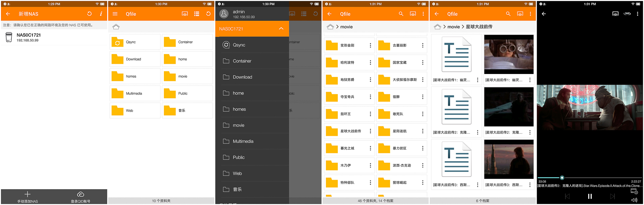Open the Container folder tile in grid

point(187,42)
